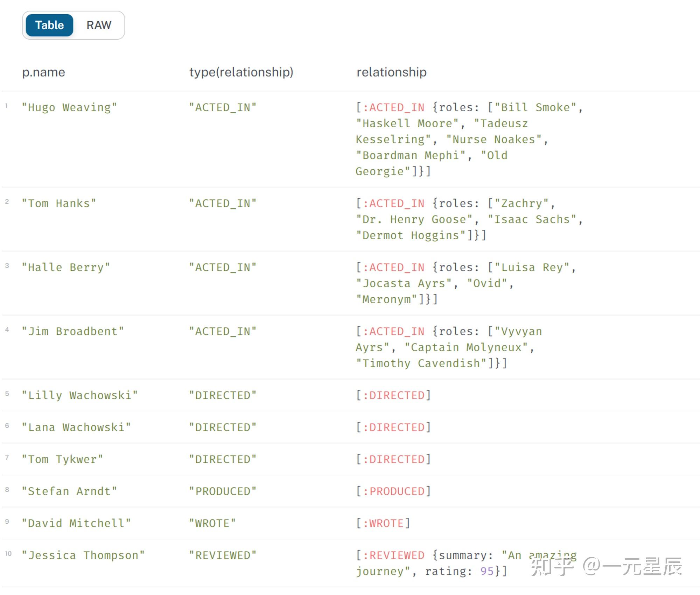Select the "DIRECTED" type cell for Tom Tykwer
This screenshot has width=700, height=595.
pos(223,459)
